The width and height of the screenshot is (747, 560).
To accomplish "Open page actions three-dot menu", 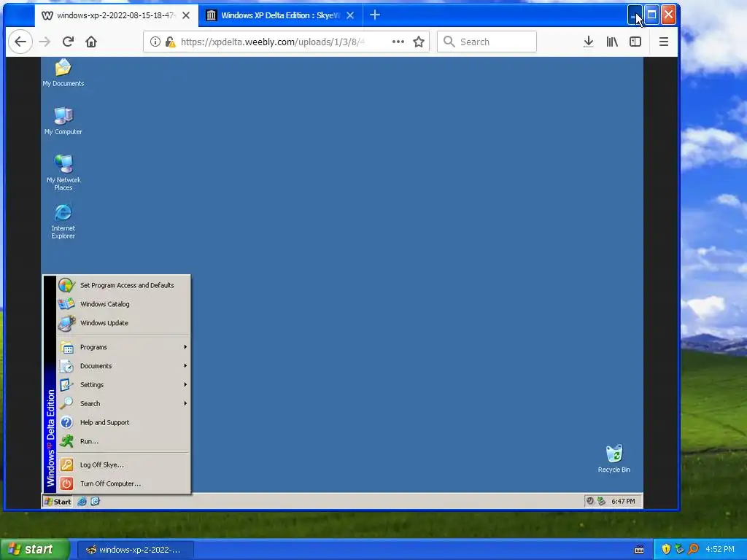I will tap(398, 42).
